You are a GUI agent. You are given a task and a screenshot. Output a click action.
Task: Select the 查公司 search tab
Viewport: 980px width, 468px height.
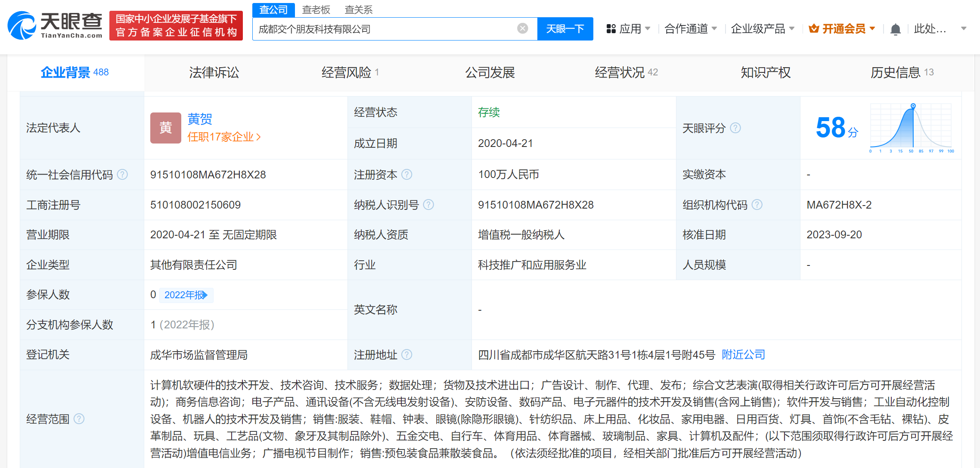[x=273, y=9]
